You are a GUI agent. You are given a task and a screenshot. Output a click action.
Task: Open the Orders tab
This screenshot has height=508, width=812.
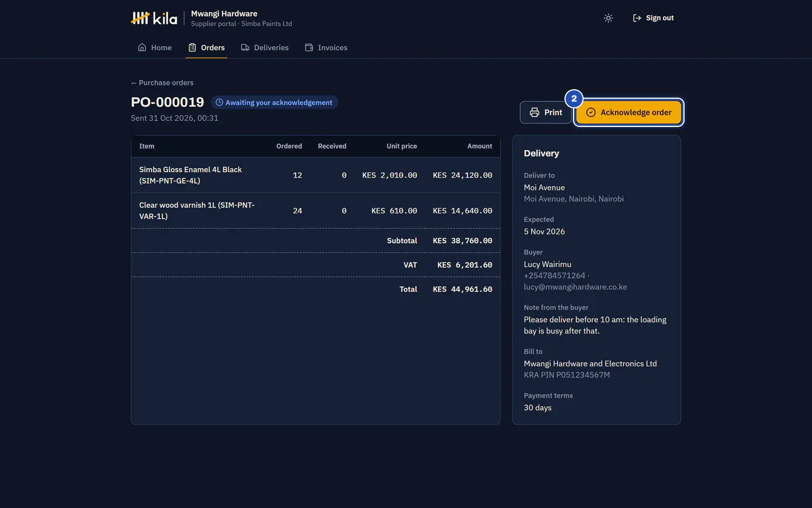click(206, 47)
